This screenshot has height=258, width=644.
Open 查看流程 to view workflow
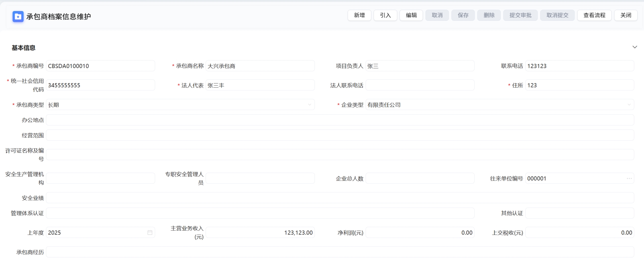[x=594, y=15]
